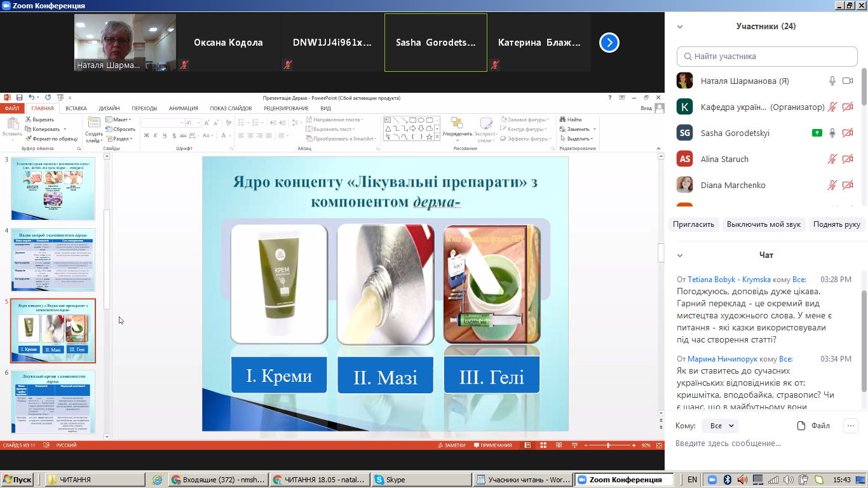Open Копировать dropdown arrow
Viewport: 868px width, 488px height.
[65, 129]
